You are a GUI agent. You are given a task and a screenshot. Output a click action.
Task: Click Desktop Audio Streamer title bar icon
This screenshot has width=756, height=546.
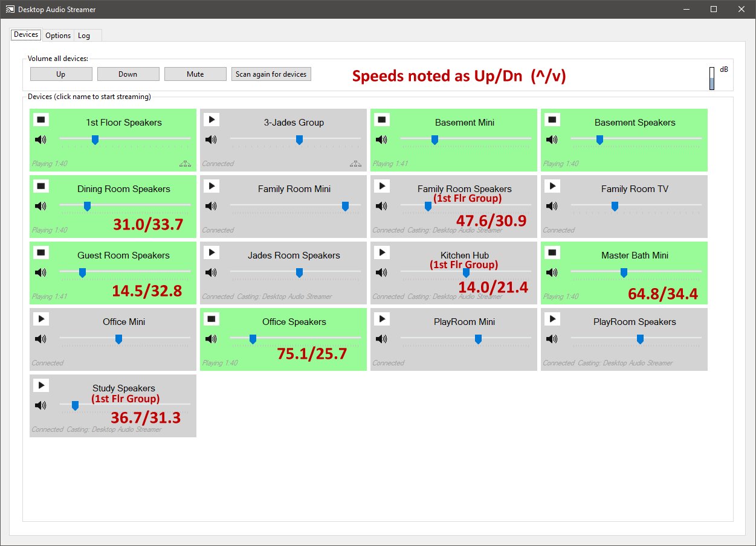click(10, 10)
